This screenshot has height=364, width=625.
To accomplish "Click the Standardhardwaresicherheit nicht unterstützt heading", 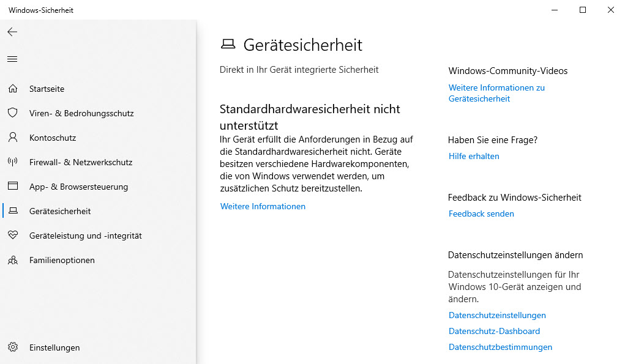I will [x=310, y=117].
